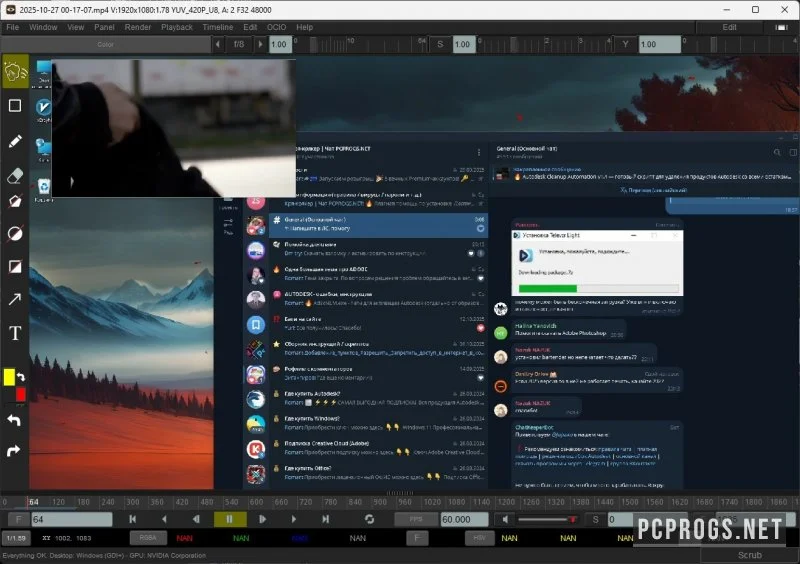This screenshot has height=564, width=800.
Task: Click frame 600 on the timeline ruler
Action: tap(256, 502)
